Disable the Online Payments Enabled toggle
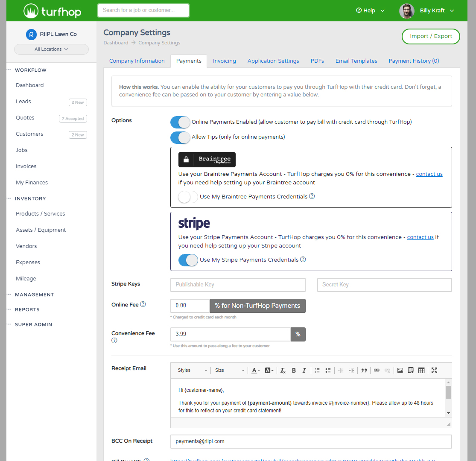The width and height of the screenshot is (476, 461). [180, 122]
